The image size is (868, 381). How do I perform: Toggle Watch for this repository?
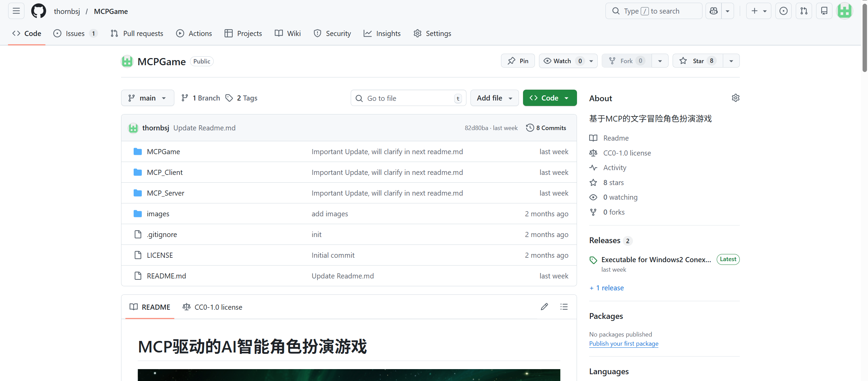click(x=562, y=61)
